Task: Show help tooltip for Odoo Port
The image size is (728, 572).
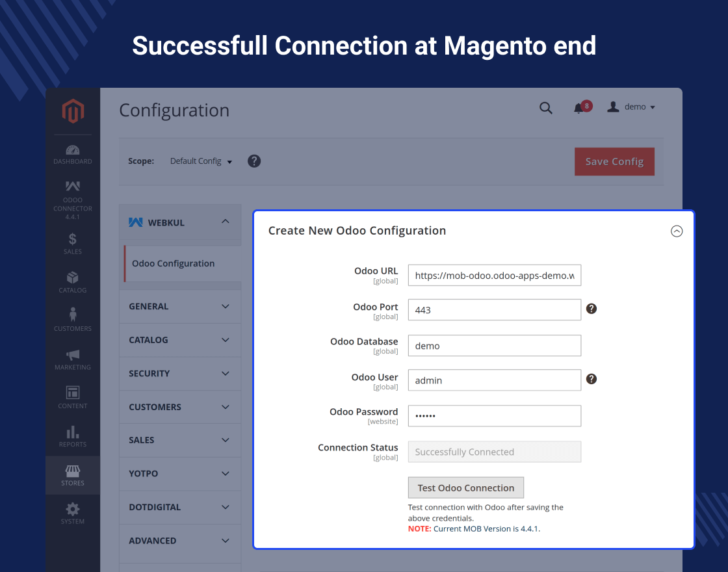Action: point(591,309)
